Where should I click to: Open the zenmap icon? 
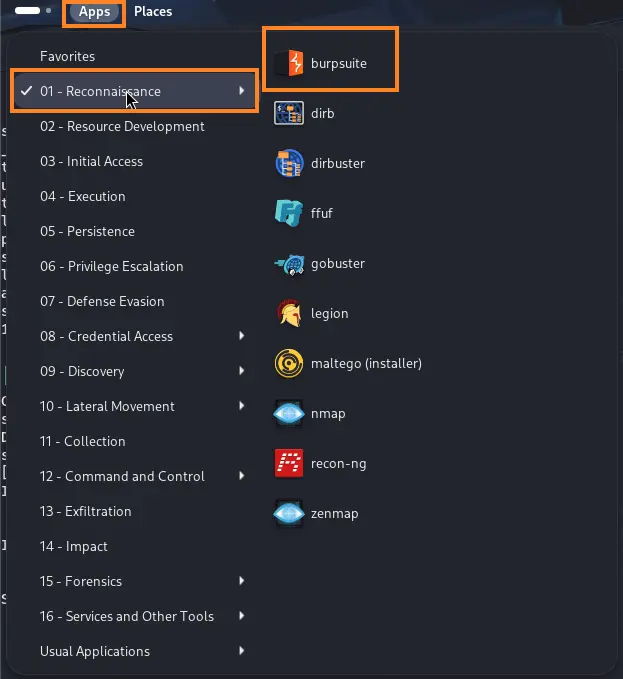coord(289,513)
